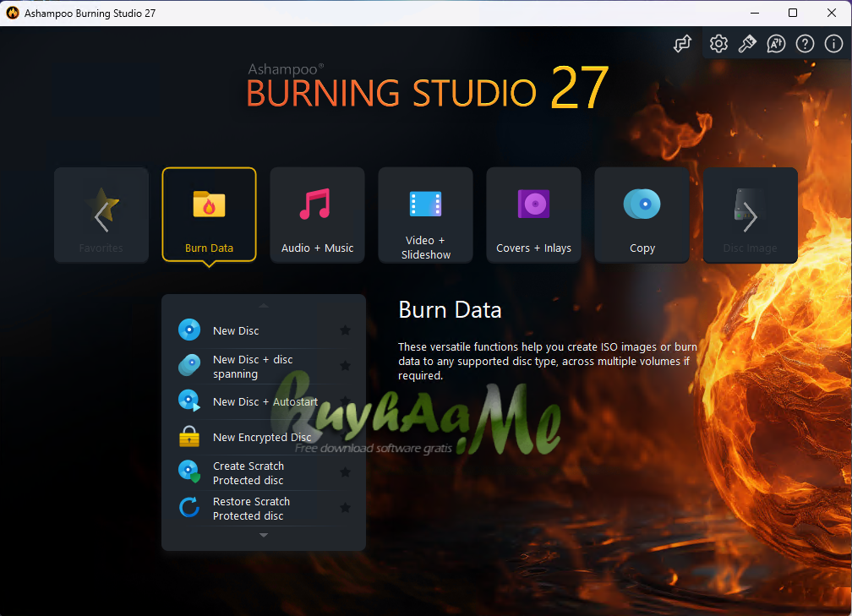
Task: Click the blue disc icon beside New Disc
Action: point(189,330)
